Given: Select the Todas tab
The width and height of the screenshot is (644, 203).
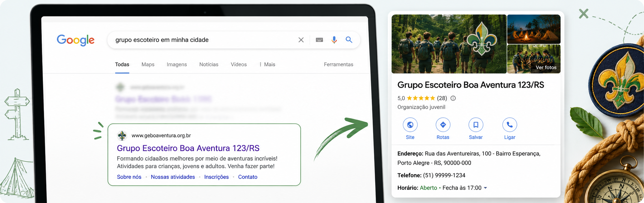Looking at the screenshot, I should (122, 64).
